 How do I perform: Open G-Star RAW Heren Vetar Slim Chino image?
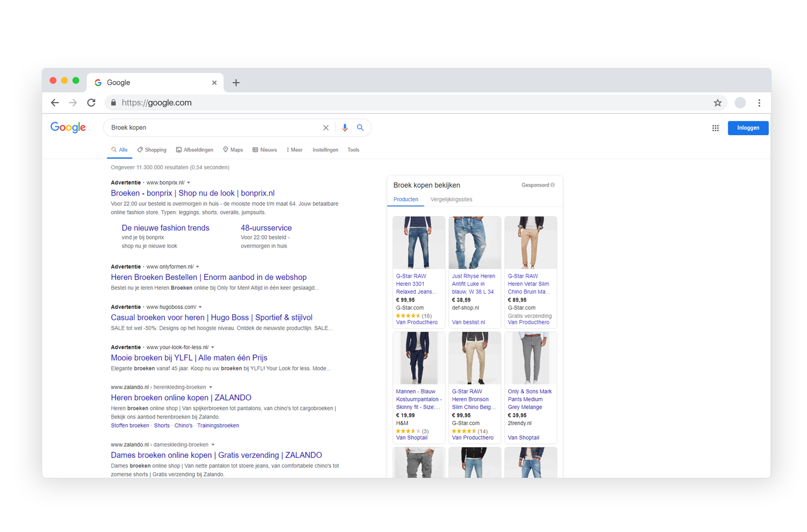click(530, 242)
